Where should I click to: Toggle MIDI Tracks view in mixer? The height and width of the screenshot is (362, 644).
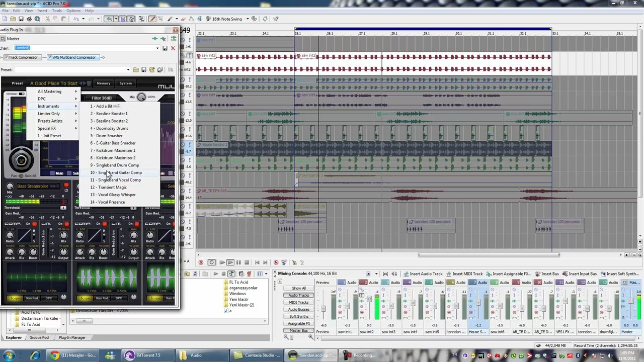pyautogui.click(x=299, y=302)
